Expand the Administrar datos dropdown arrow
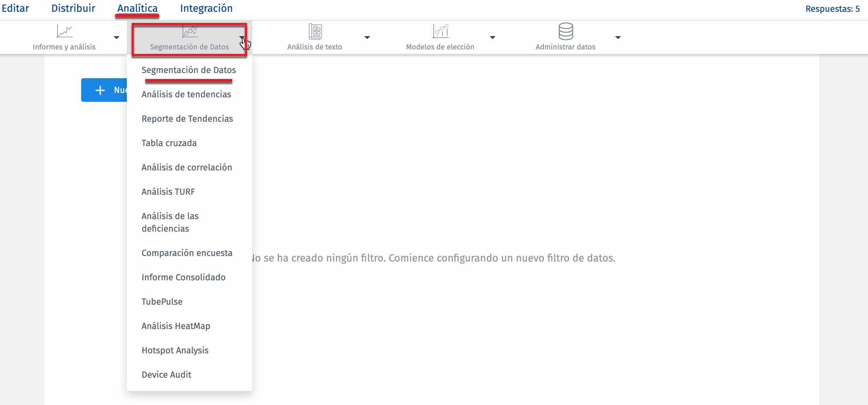 [618, 38]
